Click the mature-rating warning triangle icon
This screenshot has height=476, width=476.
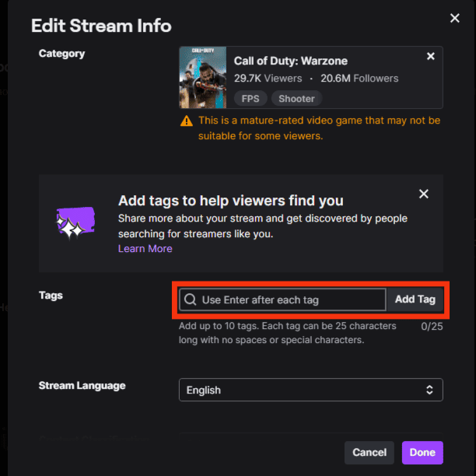187,121
